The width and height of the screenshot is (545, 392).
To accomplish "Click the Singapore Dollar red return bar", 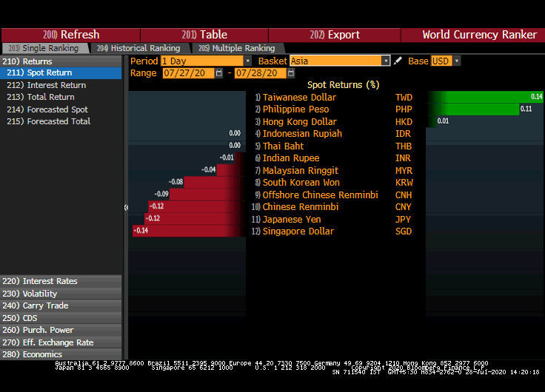I will click(x=189, y=232).
